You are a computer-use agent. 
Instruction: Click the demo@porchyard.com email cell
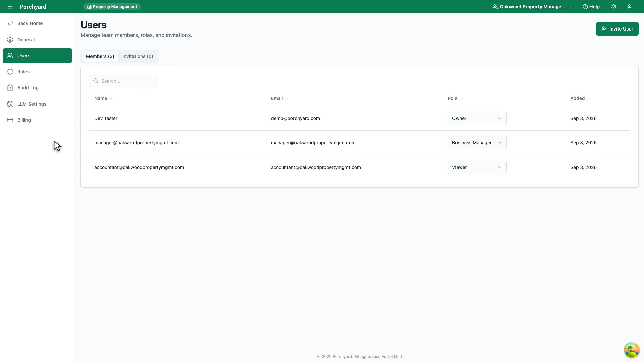click(x=295, y=118)
